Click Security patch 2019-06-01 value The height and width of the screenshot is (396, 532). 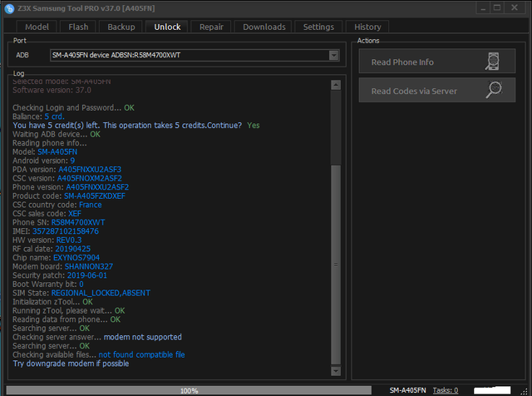[x=86, y=275]
